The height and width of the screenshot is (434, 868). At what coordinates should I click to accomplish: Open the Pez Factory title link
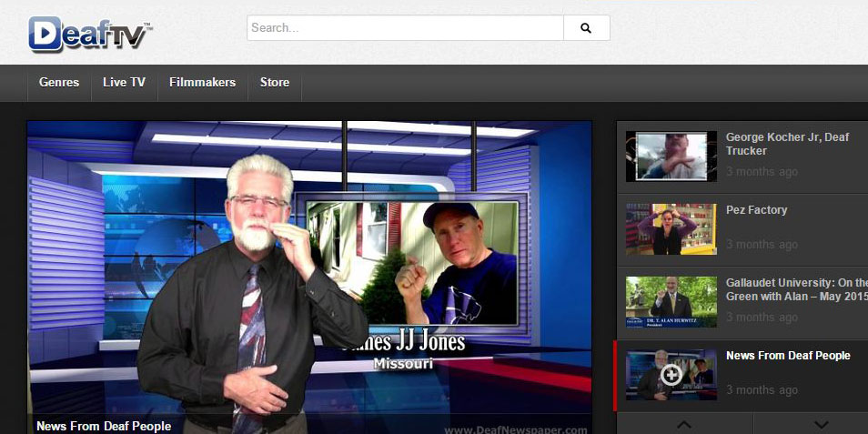tap(756, 210)
